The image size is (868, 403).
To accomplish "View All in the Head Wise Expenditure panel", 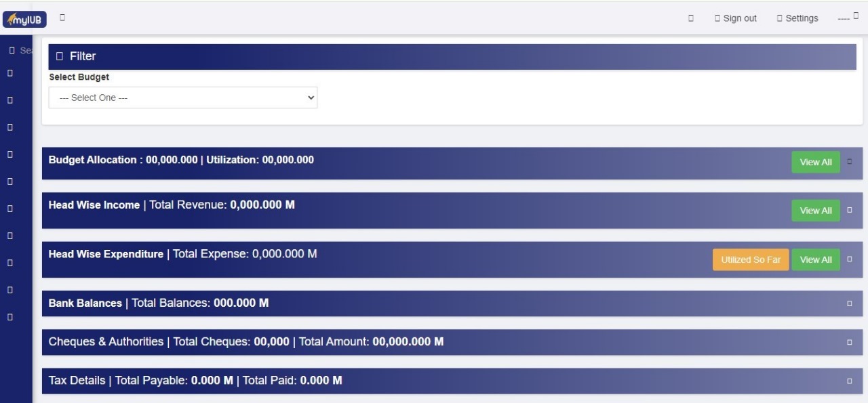I will (x=816, y=259).
